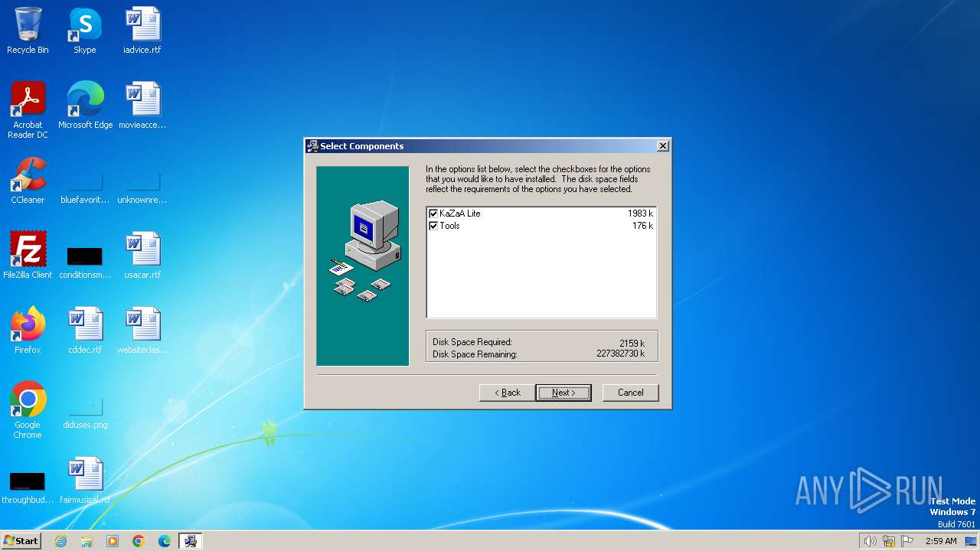Click the installer icon in title bar

312,146
